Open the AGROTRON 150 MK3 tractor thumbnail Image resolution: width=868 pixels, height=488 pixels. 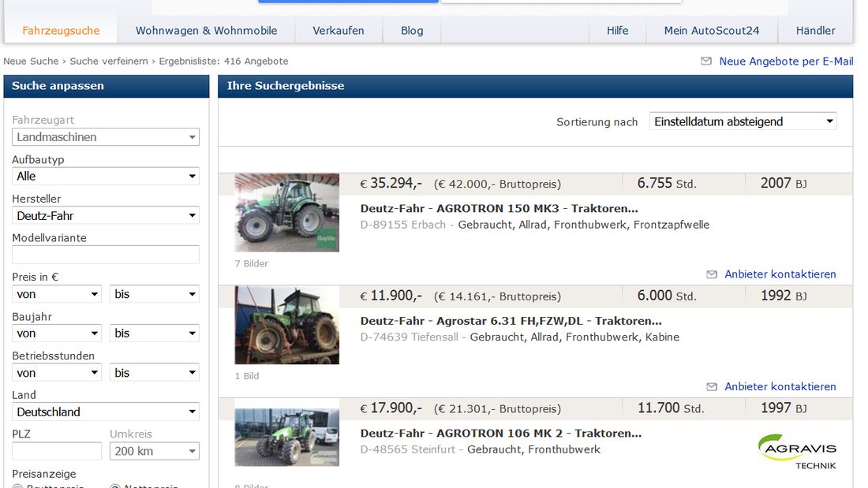(286, 212)
